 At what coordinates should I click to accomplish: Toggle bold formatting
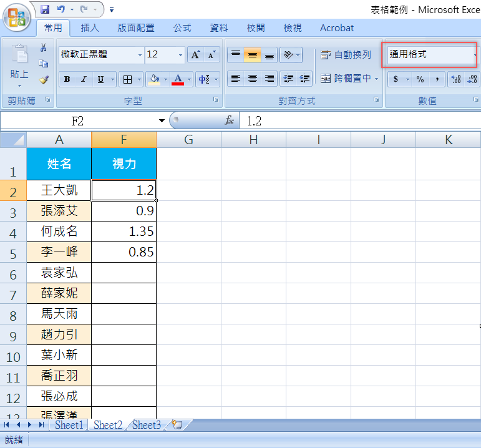(67, 79)
